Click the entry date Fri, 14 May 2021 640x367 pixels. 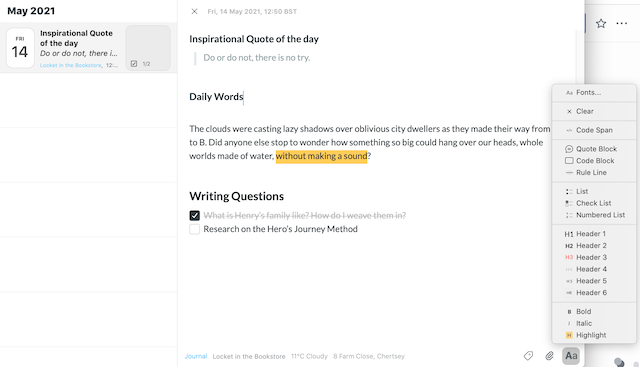(252, 12)
